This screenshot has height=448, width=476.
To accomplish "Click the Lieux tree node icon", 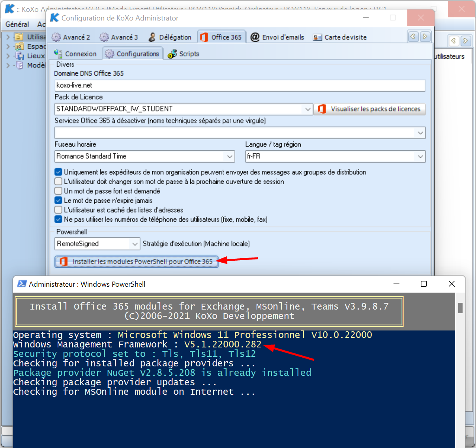I will (19, 56).
